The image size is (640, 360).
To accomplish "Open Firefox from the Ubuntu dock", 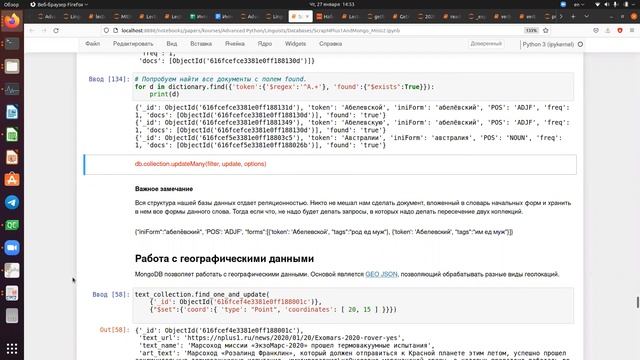I will point(12,20).
